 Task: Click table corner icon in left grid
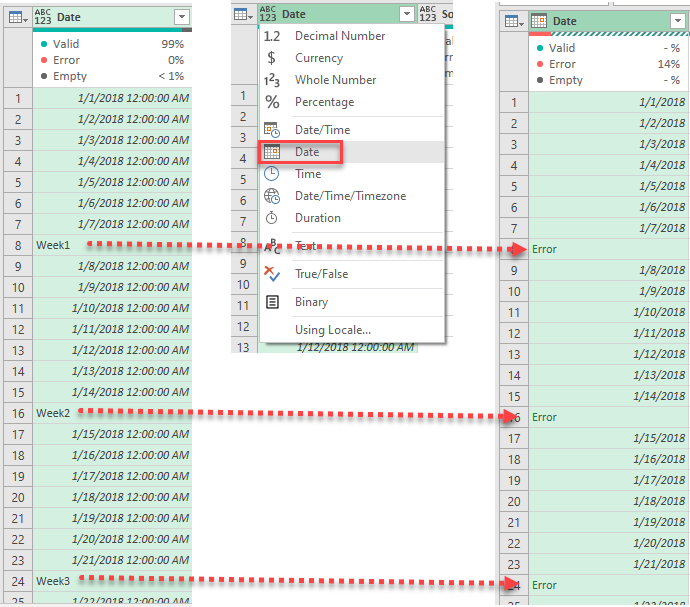click(x=16, y=17)
